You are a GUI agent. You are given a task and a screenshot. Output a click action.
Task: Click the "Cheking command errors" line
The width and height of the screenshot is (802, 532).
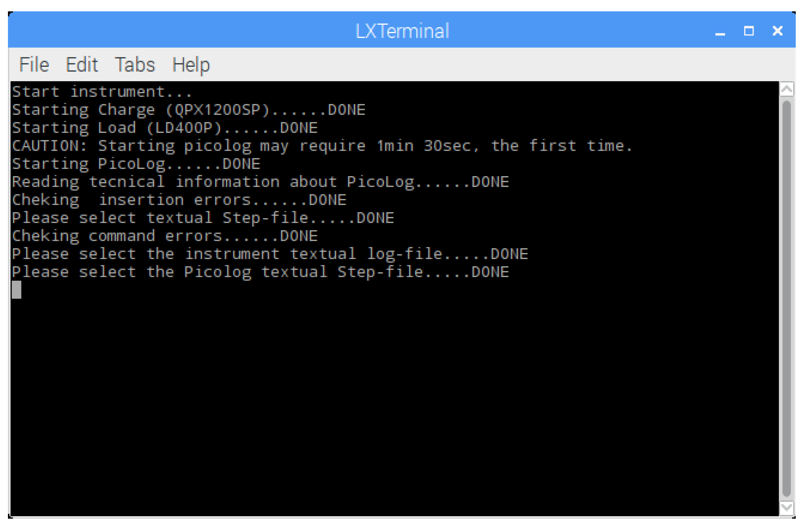point(165,236)
